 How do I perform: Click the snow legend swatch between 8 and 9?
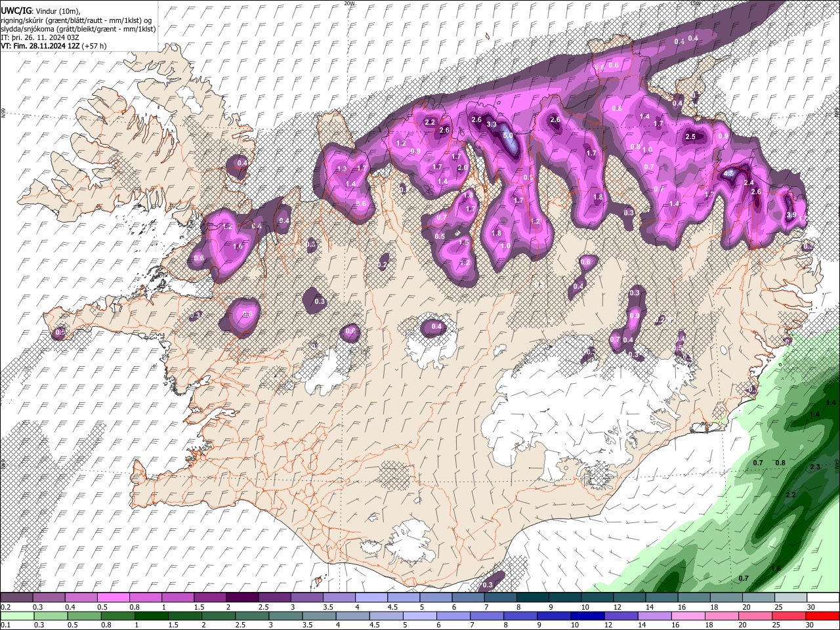pos(533,597)
